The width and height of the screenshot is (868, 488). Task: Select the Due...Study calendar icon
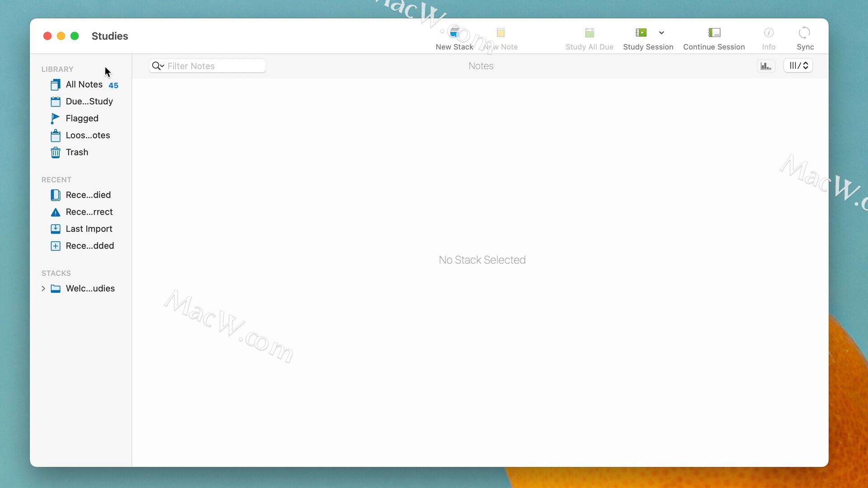tap(55, 102)
